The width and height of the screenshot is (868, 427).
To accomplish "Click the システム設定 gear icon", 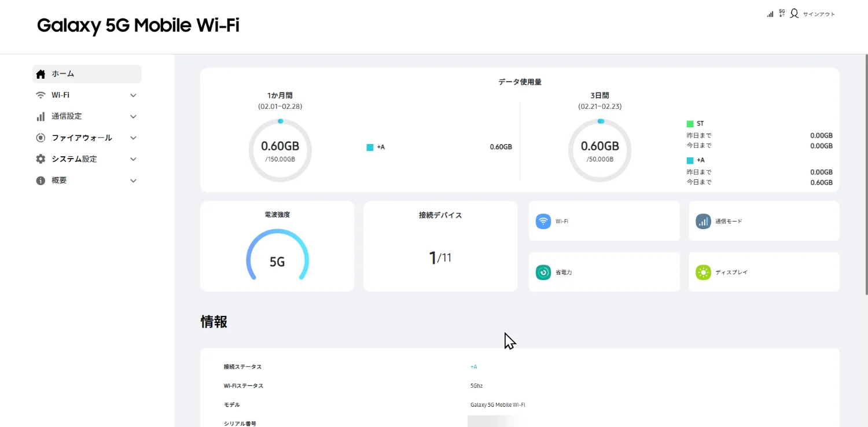I will coord(41,159).
